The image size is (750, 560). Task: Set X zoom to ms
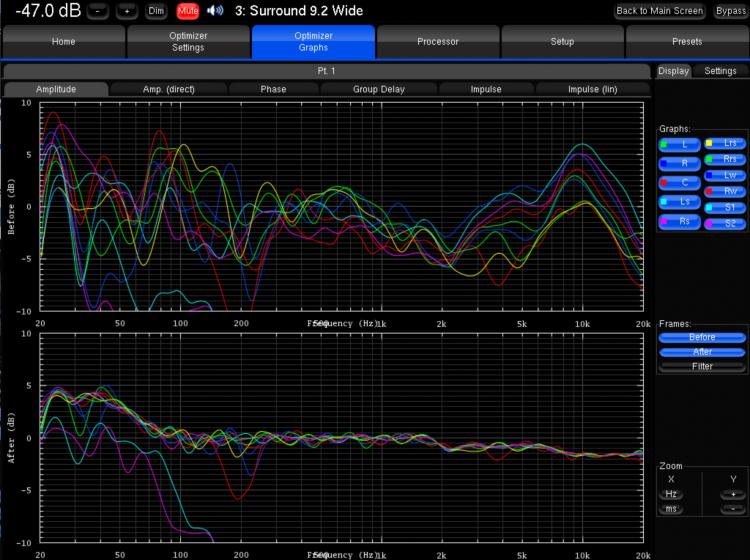click(x=671, y=510)
